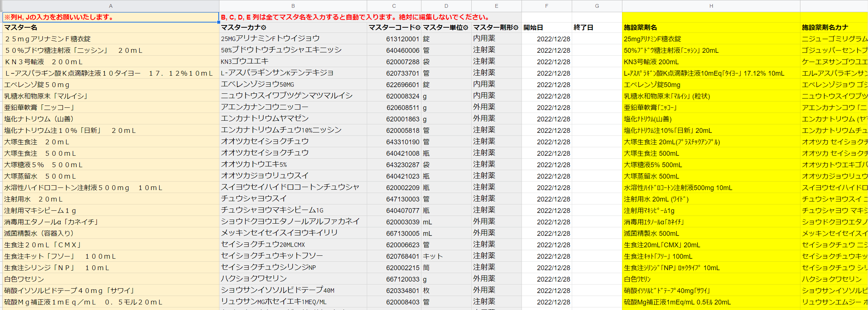This screenshot has height=310, width=868.
Task: Click the red warning text about B, C, D, E 列
Action: [355, 17]
